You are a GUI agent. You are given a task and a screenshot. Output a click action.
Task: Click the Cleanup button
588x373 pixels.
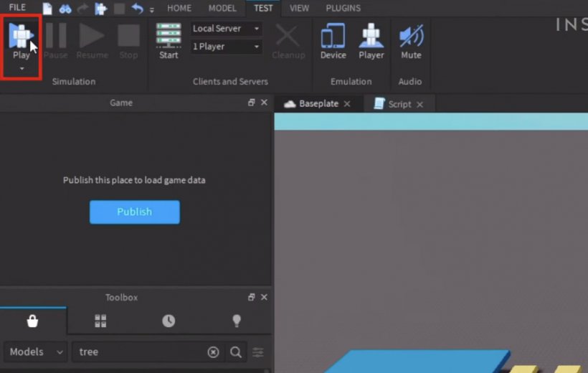(288, 40)
